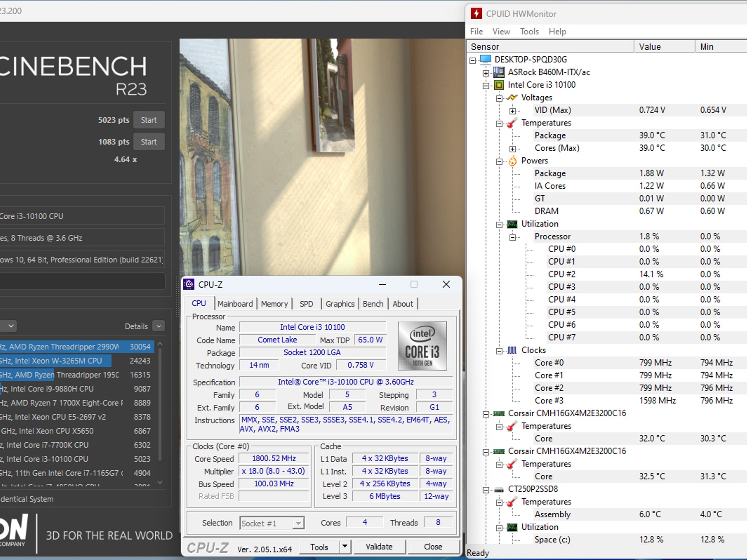This screenshot has height=560, width=747.
Task: Click the CT250P2SSD8 Temperatures thermometer icon
Action: click(x=512, y=502)
